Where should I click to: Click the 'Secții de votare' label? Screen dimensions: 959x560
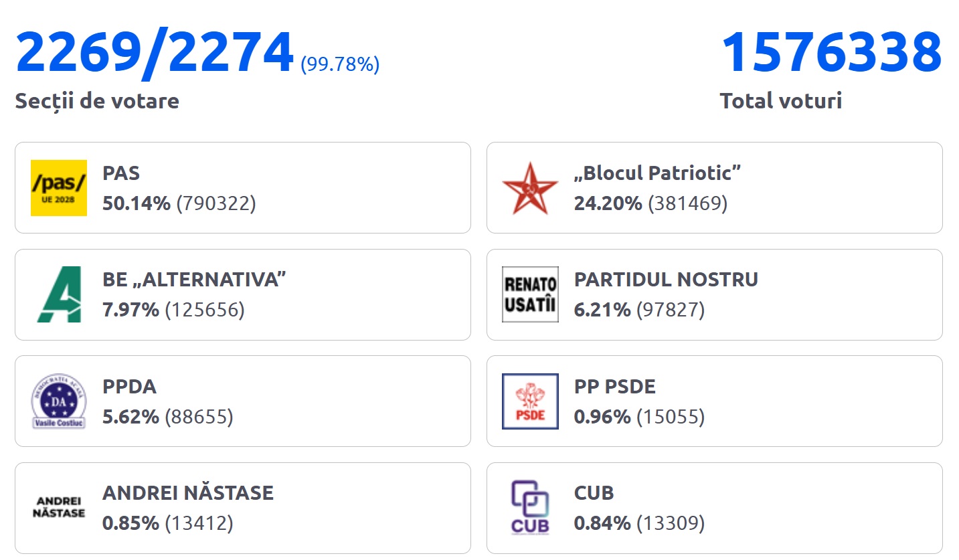coord(97,101)
